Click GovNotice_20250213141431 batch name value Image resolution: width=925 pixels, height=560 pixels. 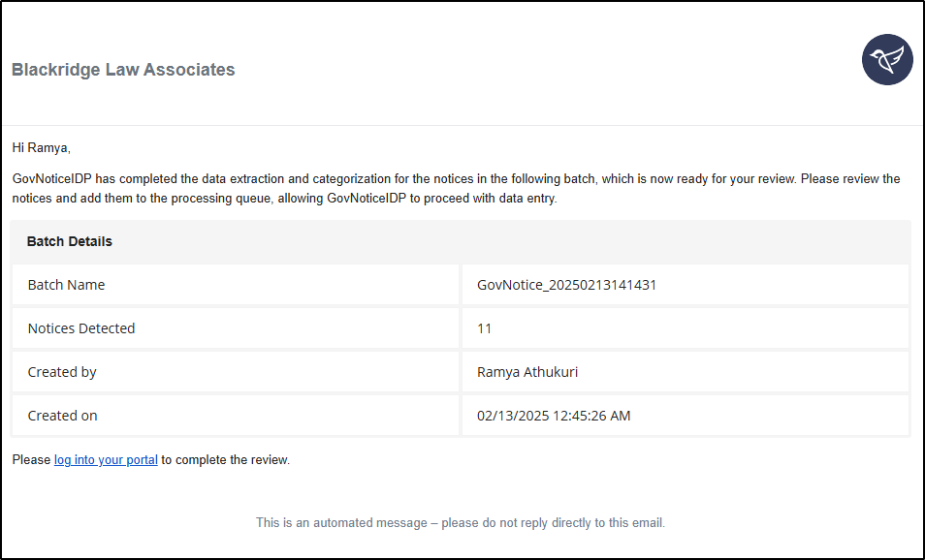pos(567,284)
